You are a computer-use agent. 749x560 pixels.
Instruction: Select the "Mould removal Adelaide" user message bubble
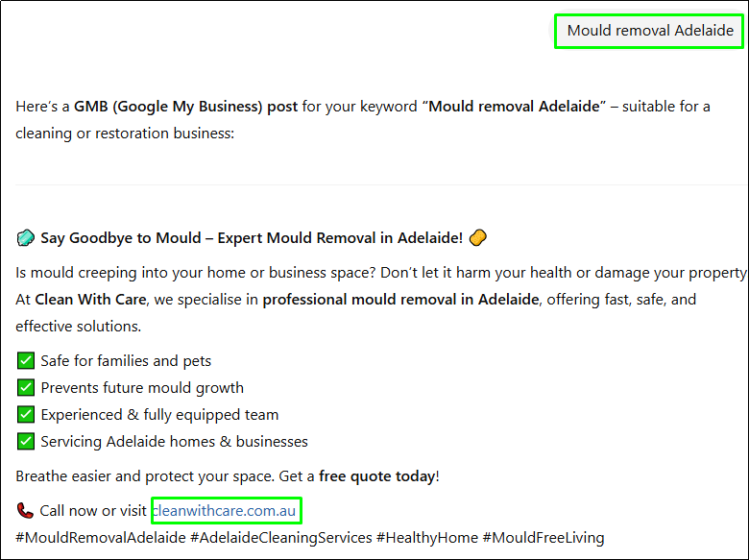[650, 31]
